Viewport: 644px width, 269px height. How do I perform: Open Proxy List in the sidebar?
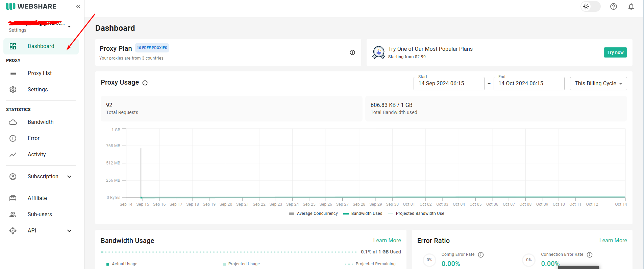(x=40, y=73)
